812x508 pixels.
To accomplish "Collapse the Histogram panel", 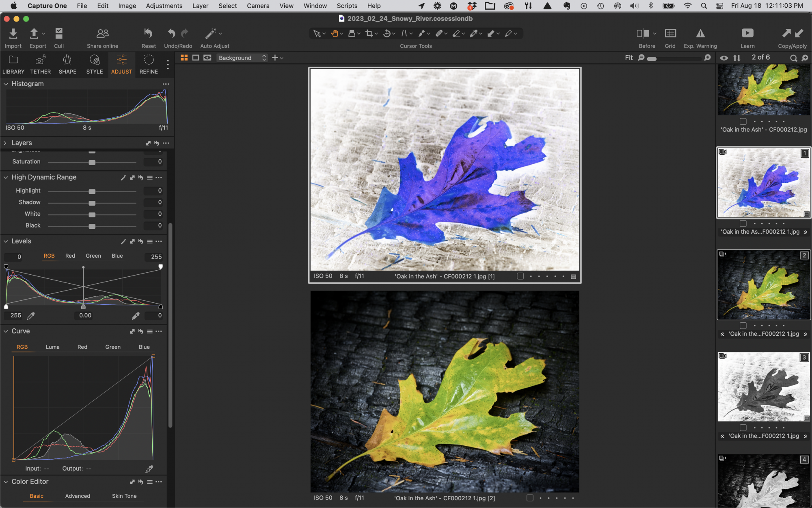I will [6, 84].
